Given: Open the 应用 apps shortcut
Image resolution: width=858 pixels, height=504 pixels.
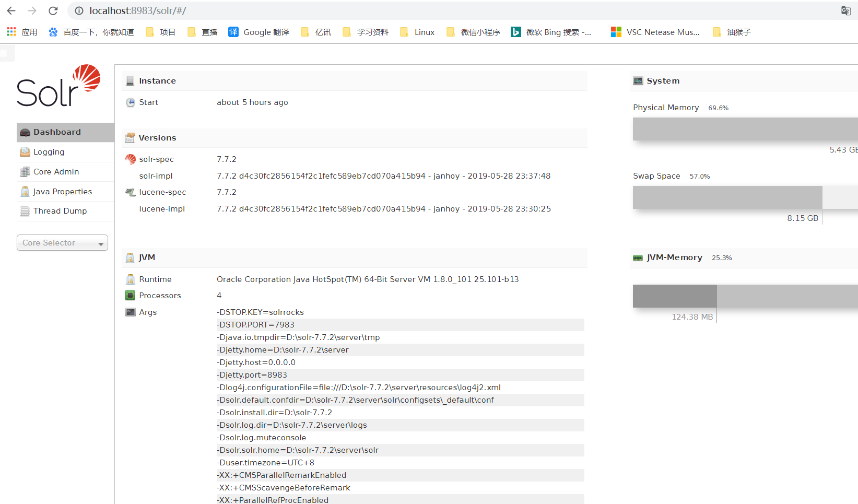Looking at the screenshot, I should tap(22, 32).
